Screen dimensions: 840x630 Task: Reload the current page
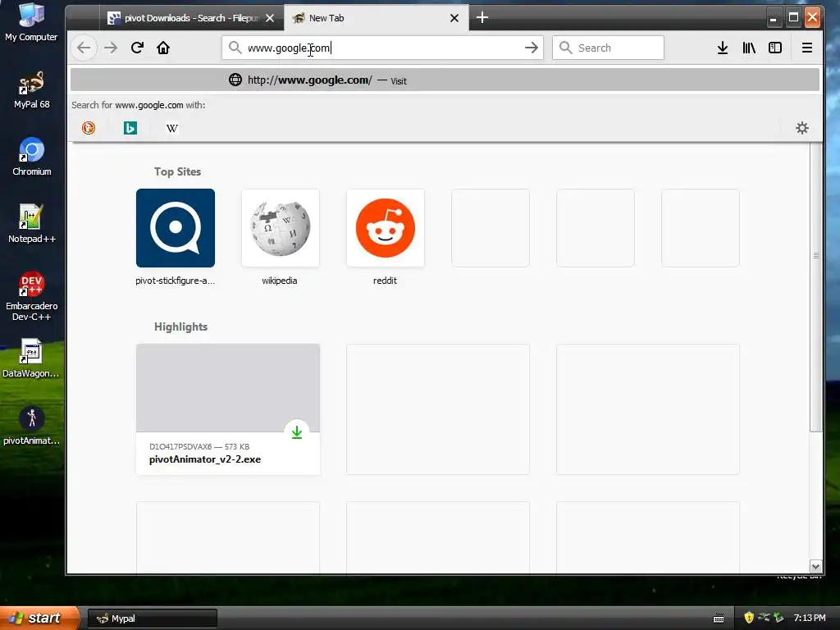(x=137, y=48)
